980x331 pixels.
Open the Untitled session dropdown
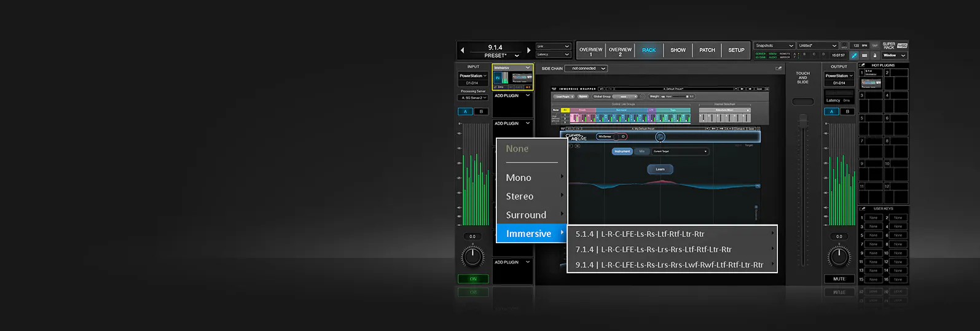coord(818,45)
